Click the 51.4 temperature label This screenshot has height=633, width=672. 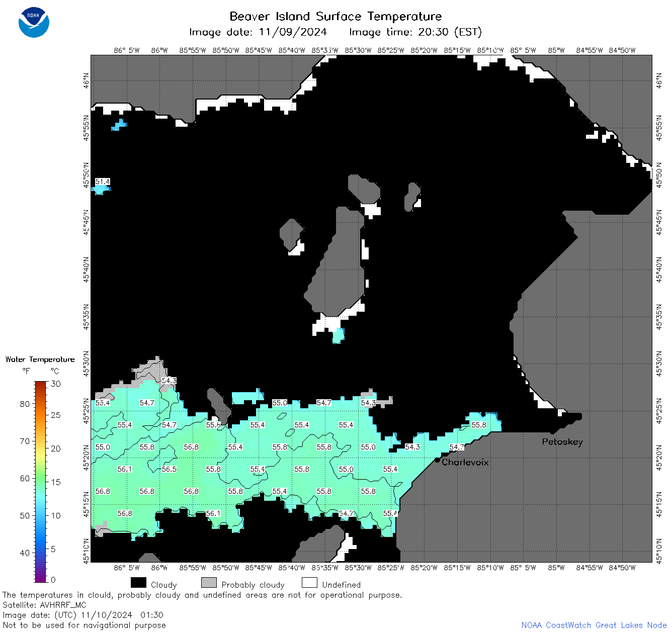(x=103, y=182)
